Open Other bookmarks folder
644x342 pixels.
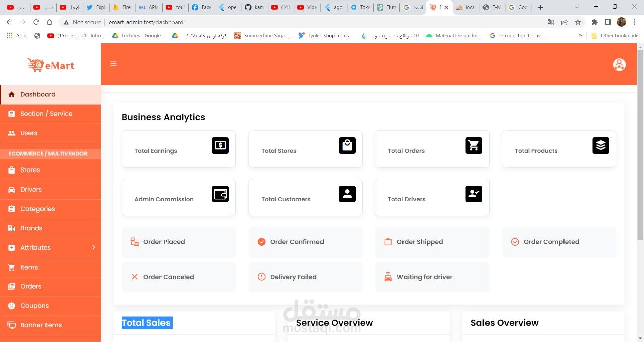pos(615,36)
